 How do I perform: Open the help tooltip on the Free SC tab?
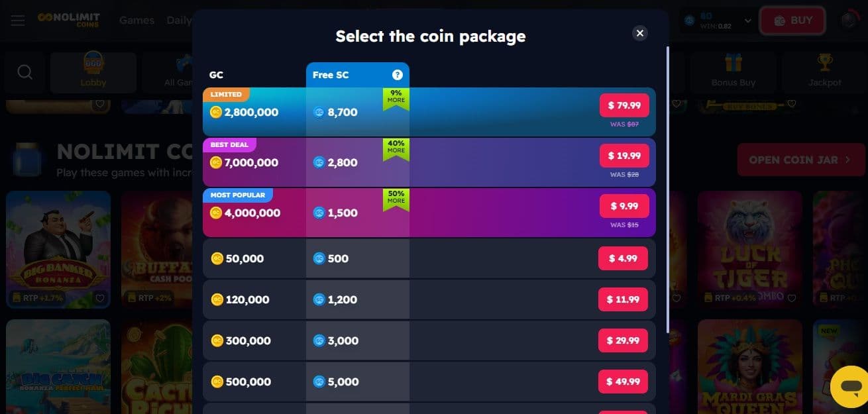[x=397, y=74]
